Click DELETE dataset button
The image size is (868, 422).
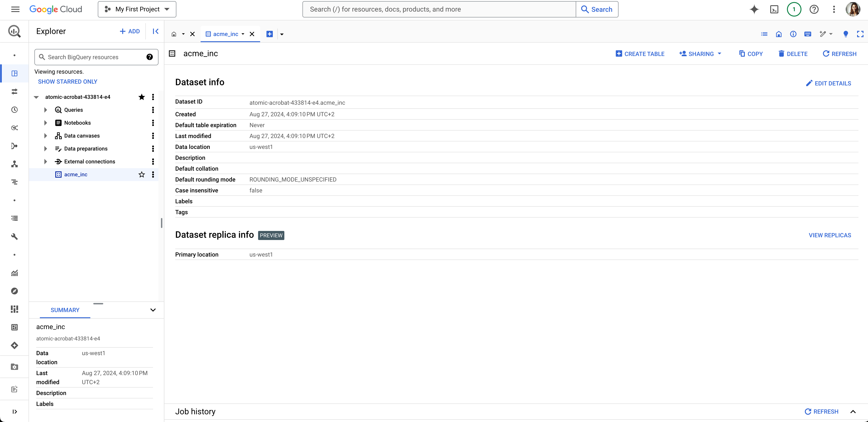pyautogui.click(x=793, y=54)
